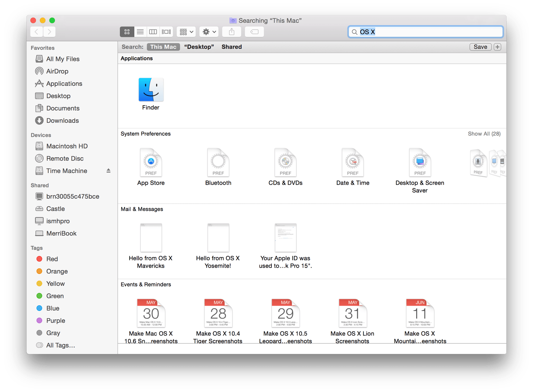The image size is (533, 392).
Task: Click the Edit Tags toolbar icon
Action: tap(254, 32)
